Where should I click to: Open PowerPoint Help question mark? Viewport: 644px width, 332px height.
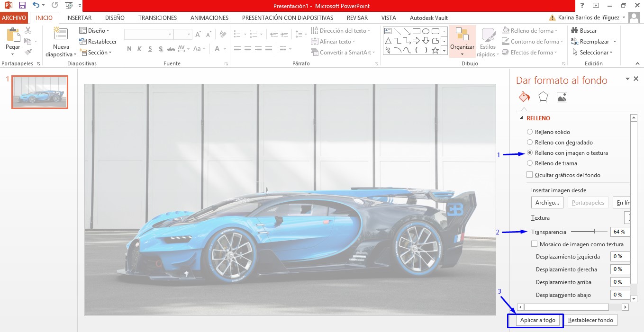point(582,6)
